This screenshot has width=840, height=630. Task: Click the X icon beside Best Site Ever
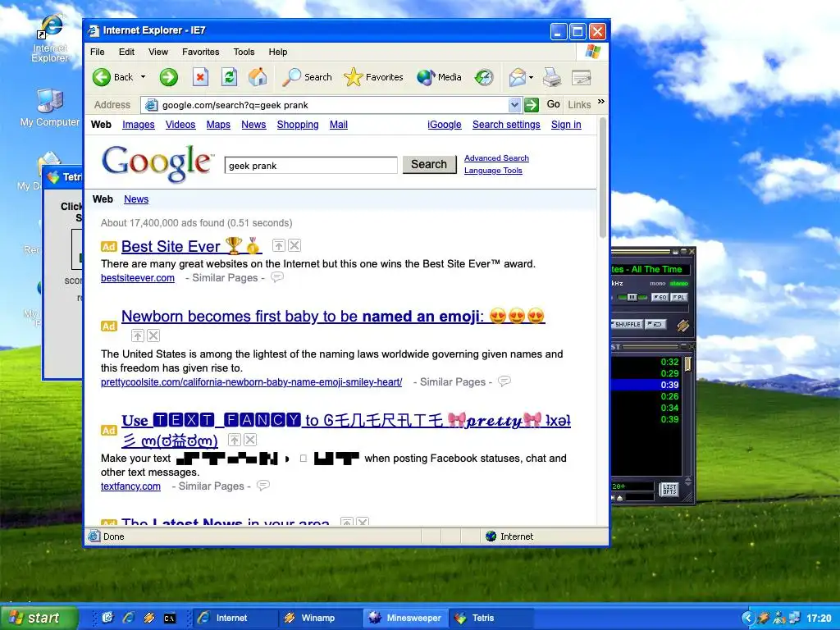tap(294, 245)
